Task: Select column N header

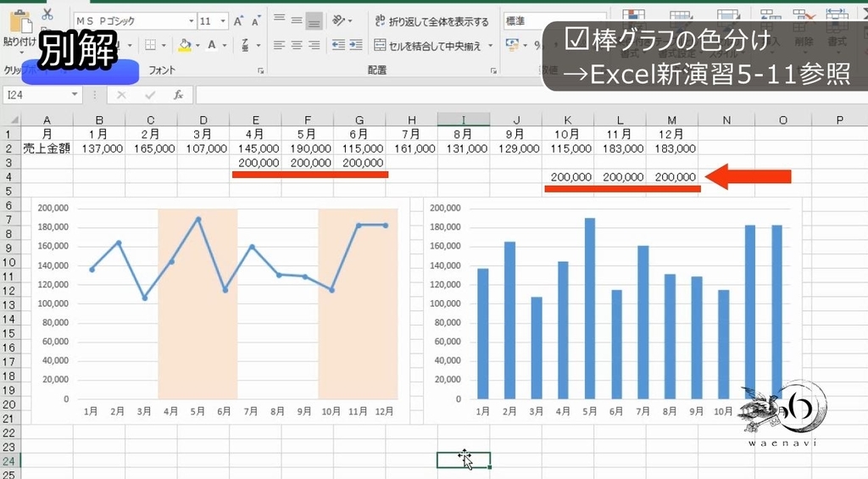Action: click(726, 120)
